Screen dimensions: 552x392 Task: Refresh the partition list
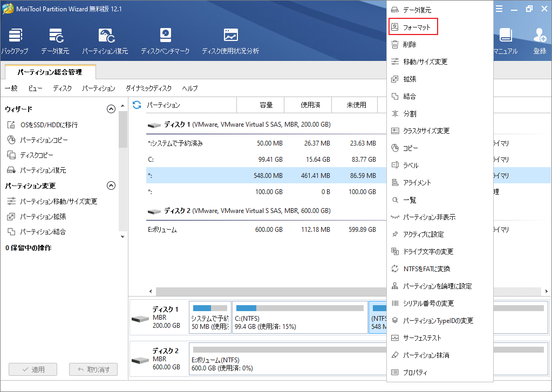click(137, 105)
